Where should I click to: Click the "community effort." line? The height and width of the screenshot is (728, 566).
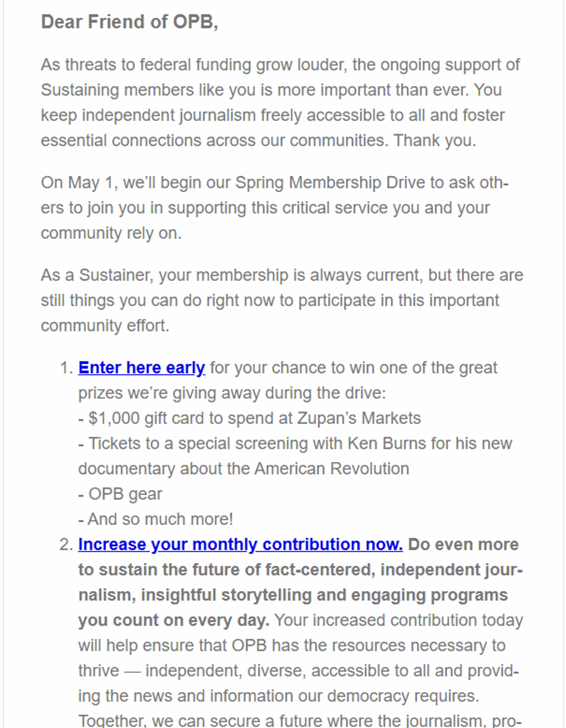point(105,326)
